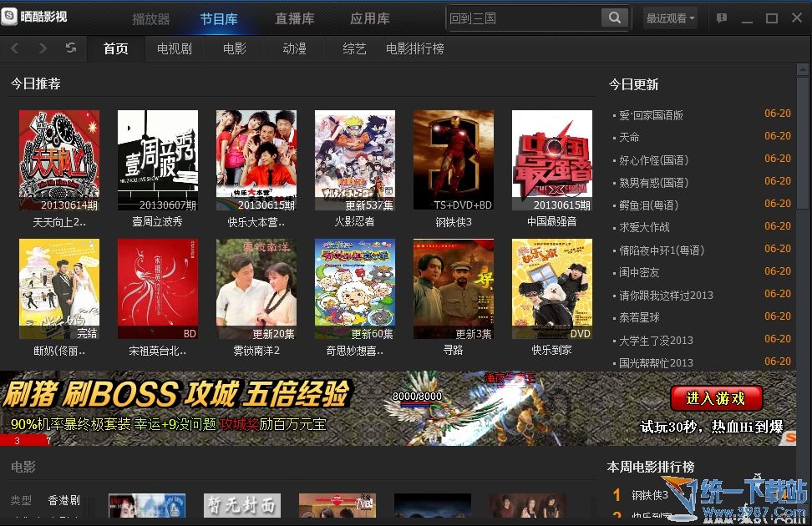The image size is (812, 526).
Task: Click the refresh icon beside navigation arrows
Action: click(x=70, y=48)
